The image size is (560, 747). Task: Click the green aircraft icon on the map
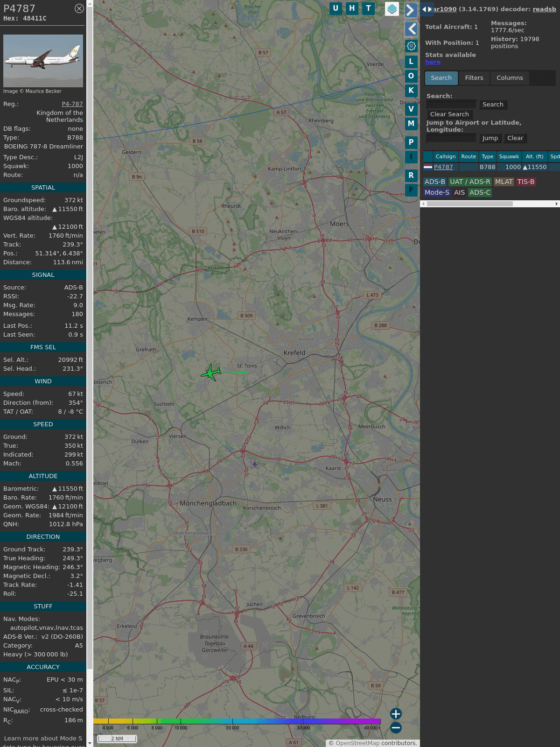click(x=211, y=373)
